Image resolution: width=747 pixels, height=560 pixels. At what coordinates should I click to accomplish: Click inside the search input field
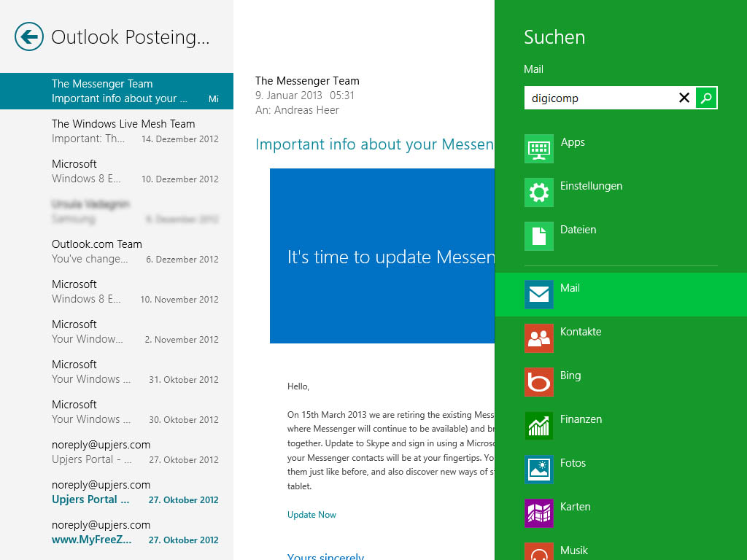[598, 97]
